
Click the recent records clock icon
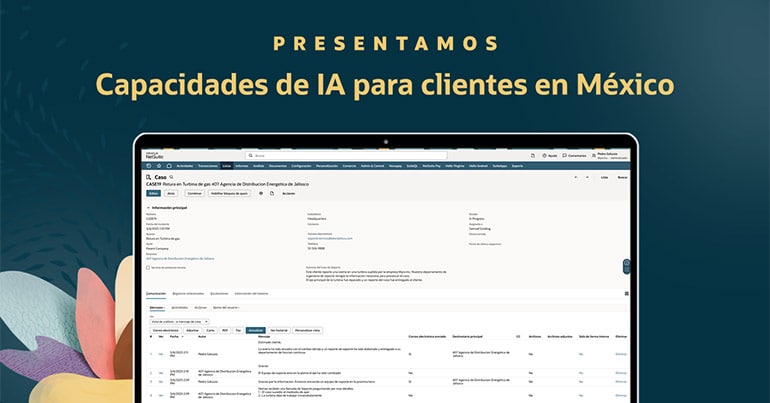[149, 166]
